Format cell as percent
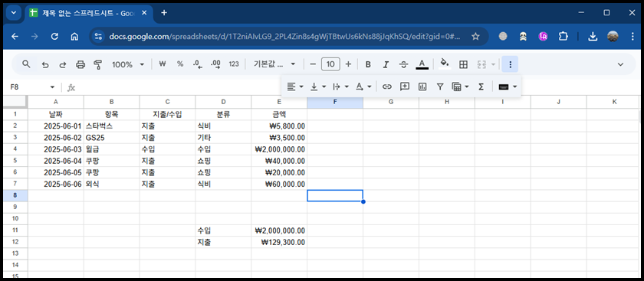The width and height of the screenshot is (644, 281). pos(180,64)
